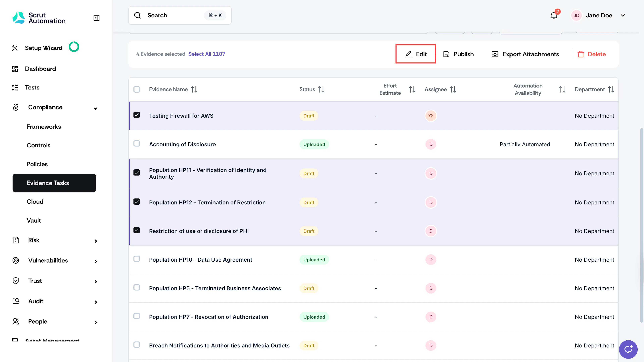The height and width of the screenshot is (362, 644).
Task: Sort the Status column
Action: 321,89
